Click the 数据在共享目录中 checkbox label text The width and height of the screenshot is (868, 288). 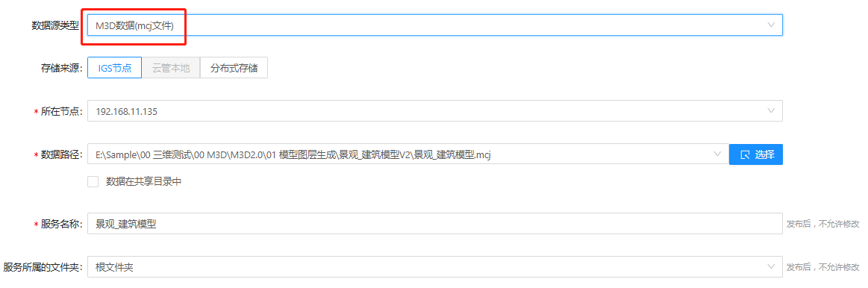pyautogui.click(x=144, y=181)
